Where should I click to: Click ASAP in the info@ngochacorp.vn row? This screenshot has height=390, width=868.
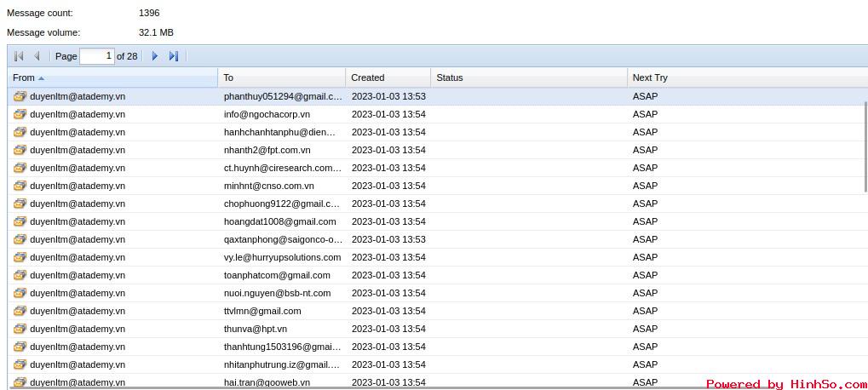point(645,114)
